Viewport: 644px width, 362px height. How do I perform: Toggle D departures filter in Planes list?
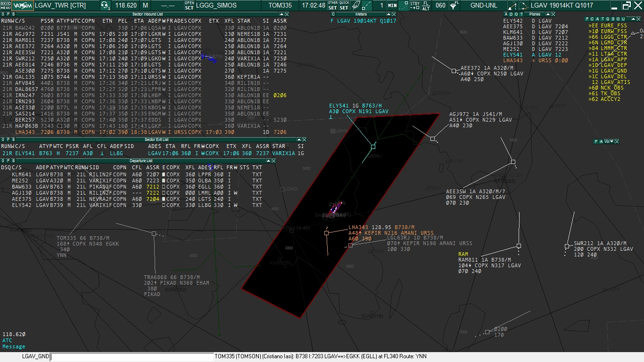pyautogui.click(x=510, y=15)
